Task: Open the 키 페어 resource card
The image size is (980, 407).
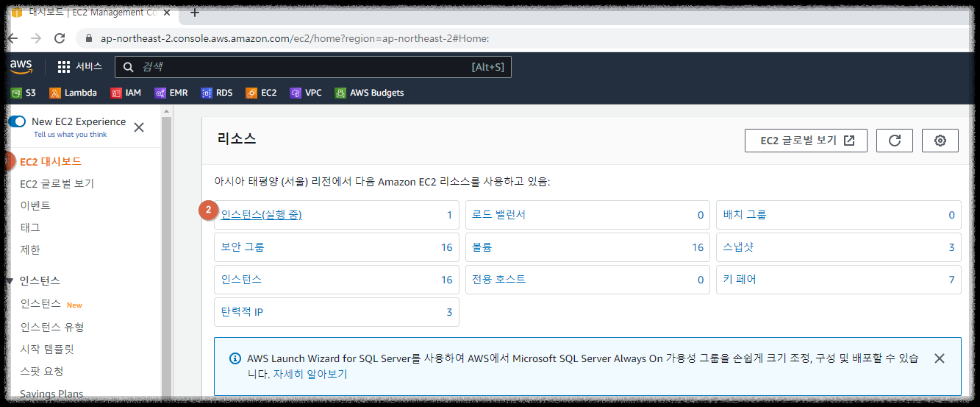Action: point(839,280)
